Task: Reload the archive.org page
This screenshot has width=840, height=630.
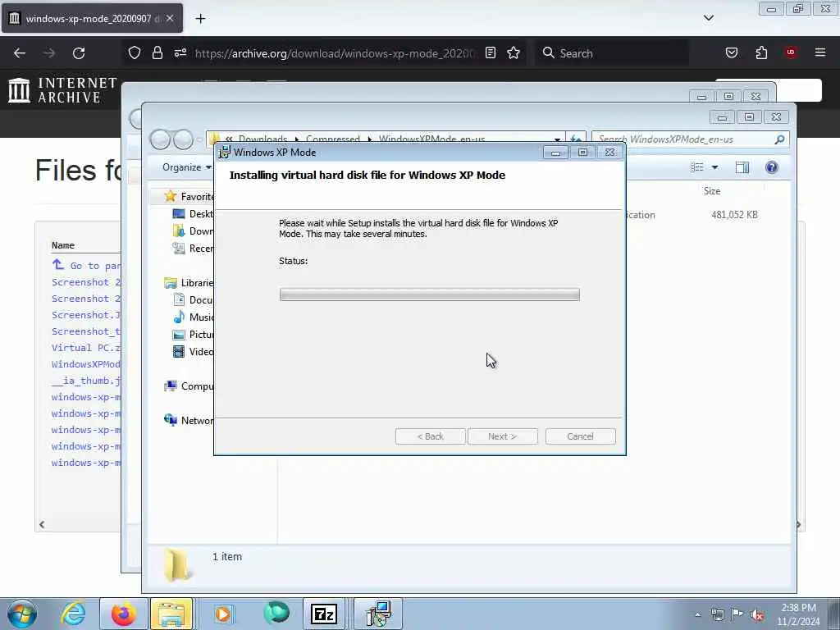Action: pos(79,53)
